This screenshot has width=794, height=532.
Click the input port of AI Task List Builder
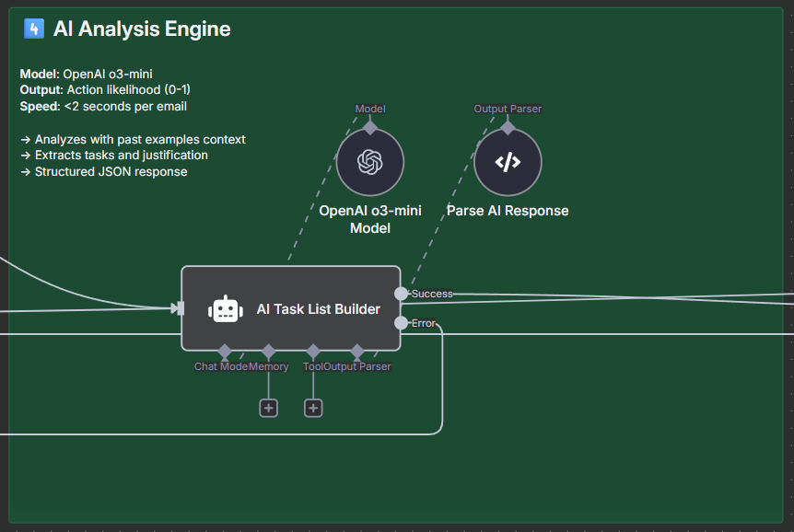pyautogui.click(x=181, y=307)
